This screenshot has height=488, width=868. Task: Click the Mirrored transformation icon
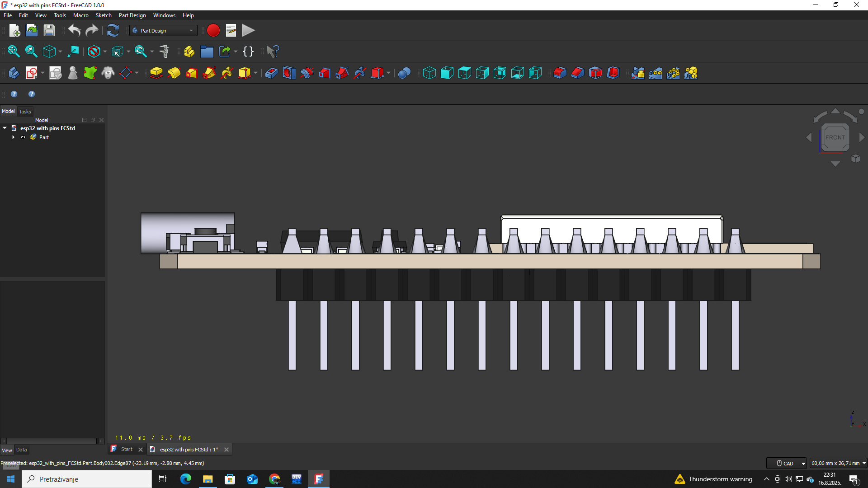point(638,73)
